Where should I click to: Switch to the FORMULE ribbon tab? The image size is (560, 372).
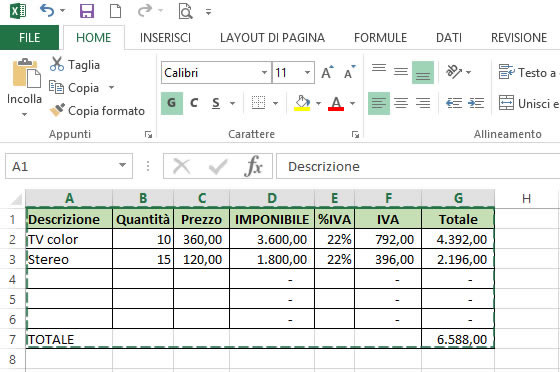[380, 37]
